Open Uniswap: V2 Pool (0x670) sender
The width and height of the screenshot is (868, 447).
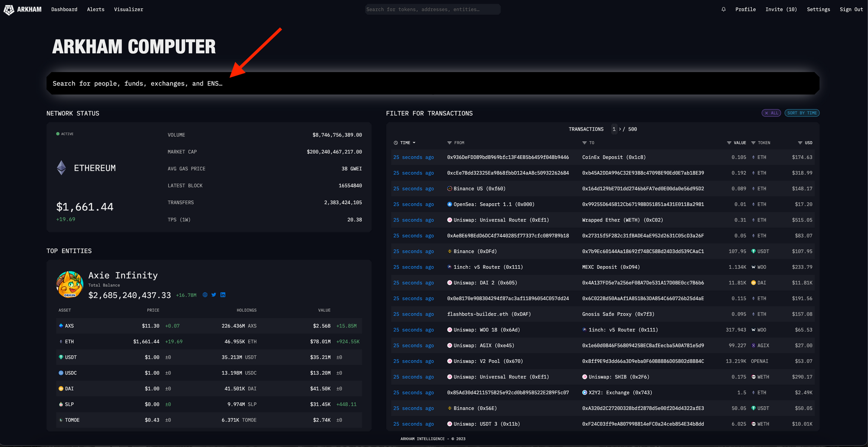[x=488, y=361]
